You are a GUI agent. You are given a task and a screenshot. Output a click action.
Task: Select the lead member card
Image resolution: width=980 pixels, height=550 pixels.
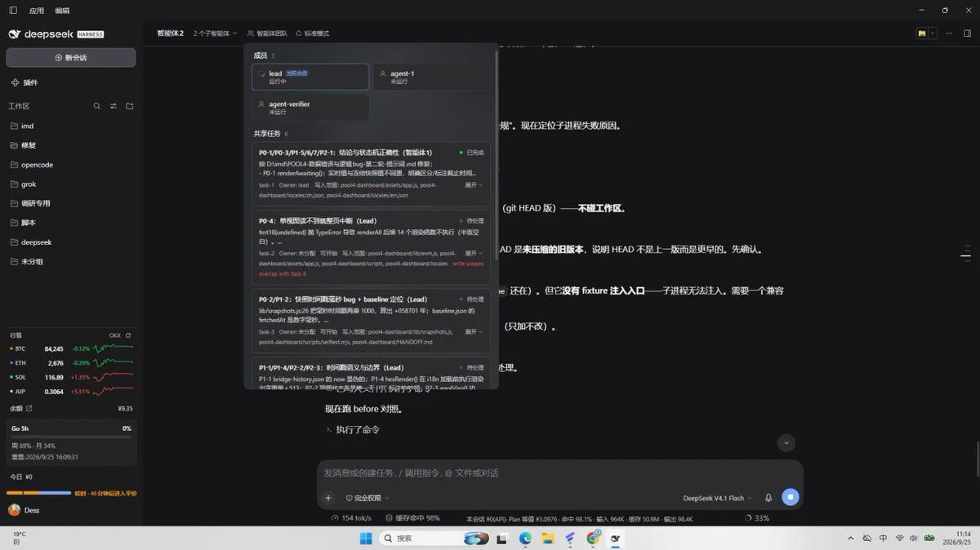click(x=310, y=77)
